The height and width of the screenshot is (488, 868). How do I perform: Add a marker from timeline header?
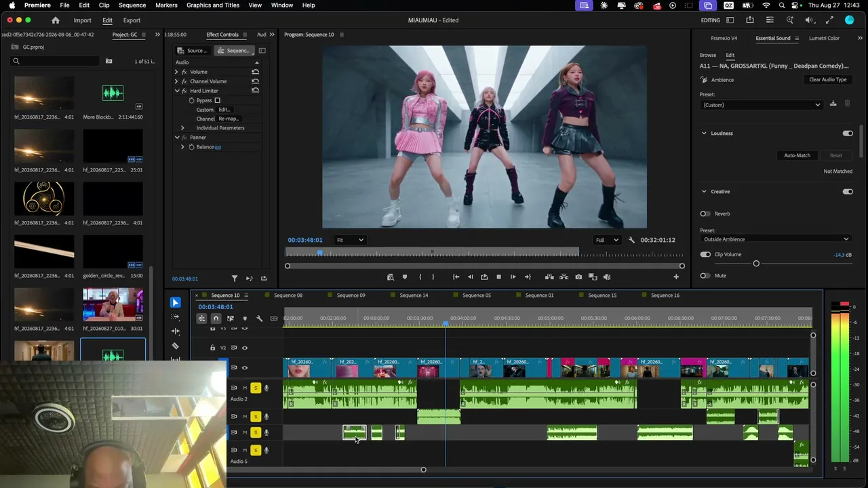point(245,319)
